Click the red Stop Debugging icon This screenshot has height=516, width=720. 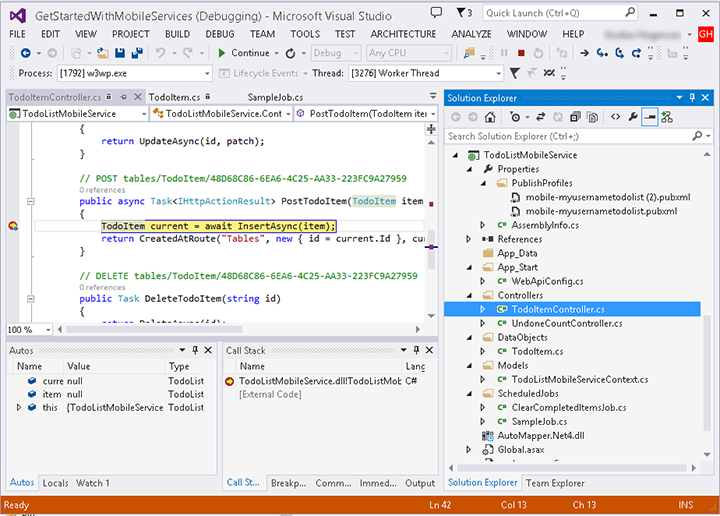(x=521, y=53)
